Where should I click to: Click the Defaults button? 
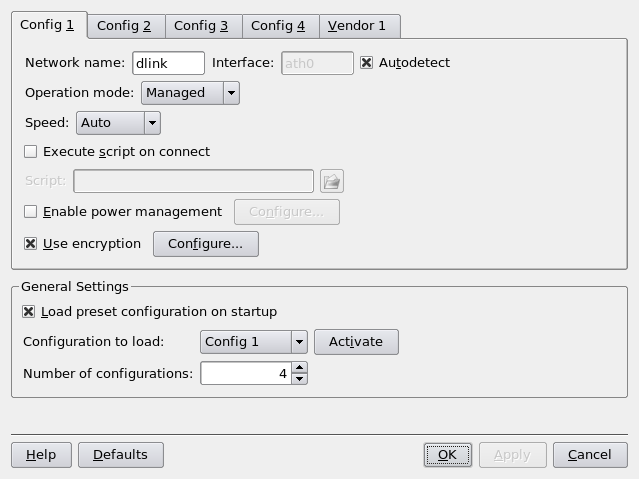point(120,455)
